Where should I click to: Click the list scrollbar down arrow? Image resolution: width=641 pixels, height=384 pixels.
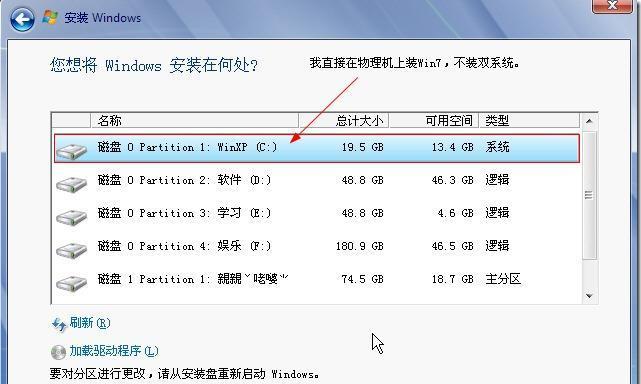pos(589,296)
